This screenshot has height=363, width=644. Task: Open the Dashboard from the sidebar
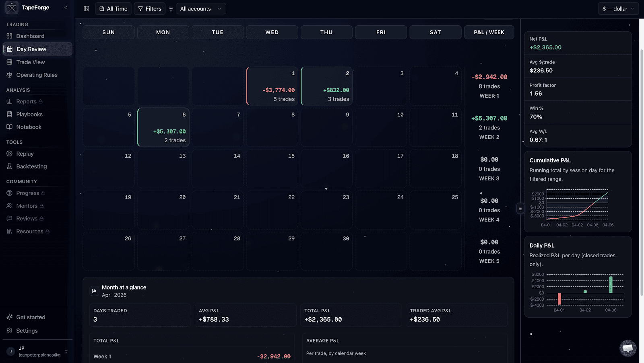[x=30, y=36]
